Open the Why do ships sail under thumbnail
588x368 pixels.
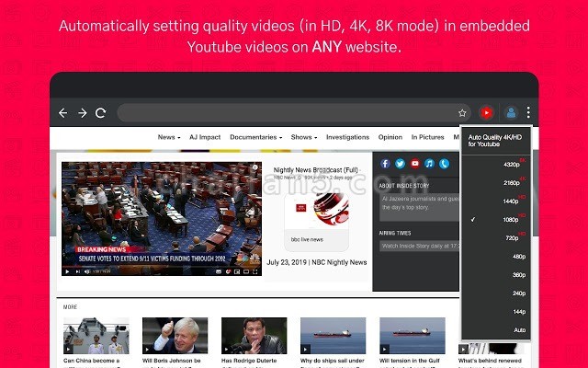333,336
